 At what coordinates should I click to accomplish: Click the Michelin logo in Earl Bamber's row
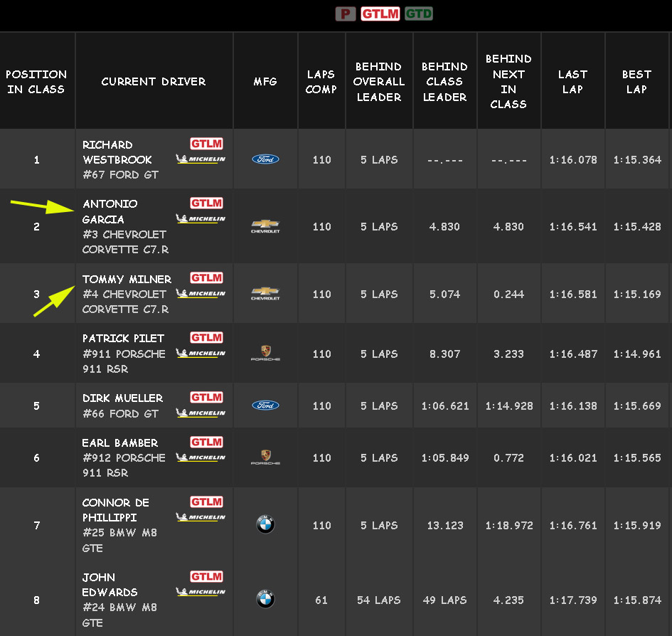201,457
